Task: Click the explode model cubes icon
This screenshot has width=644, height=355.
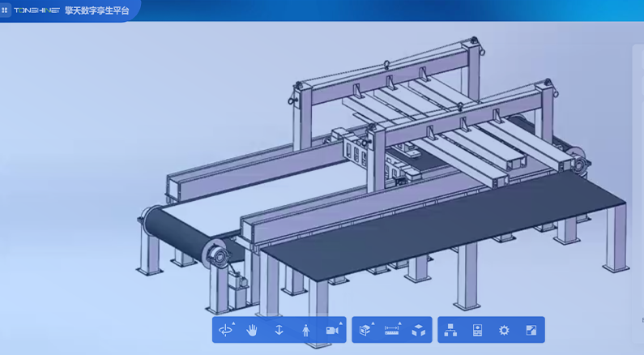Action: (x=419, y=330)
